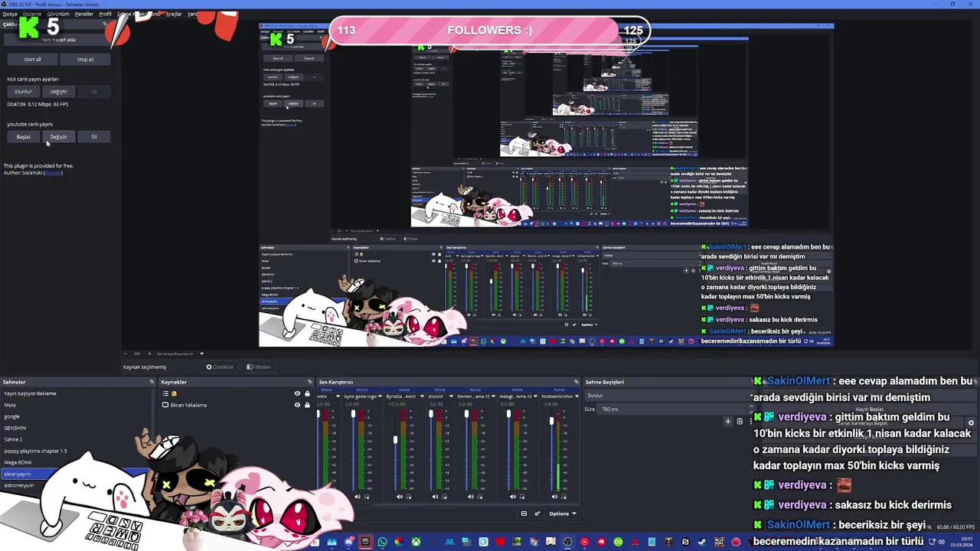The image size is (980, 551).
Task: Click the Ekran Yakalama monitor icon
Action: tap(165, 405)
